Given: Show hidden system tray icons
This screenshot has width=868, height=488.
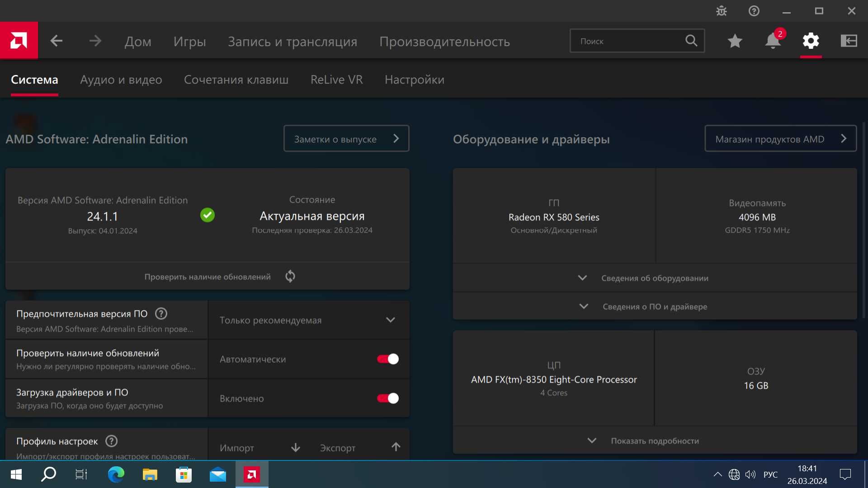Looking at the screenshot, I should pos(717,474).
